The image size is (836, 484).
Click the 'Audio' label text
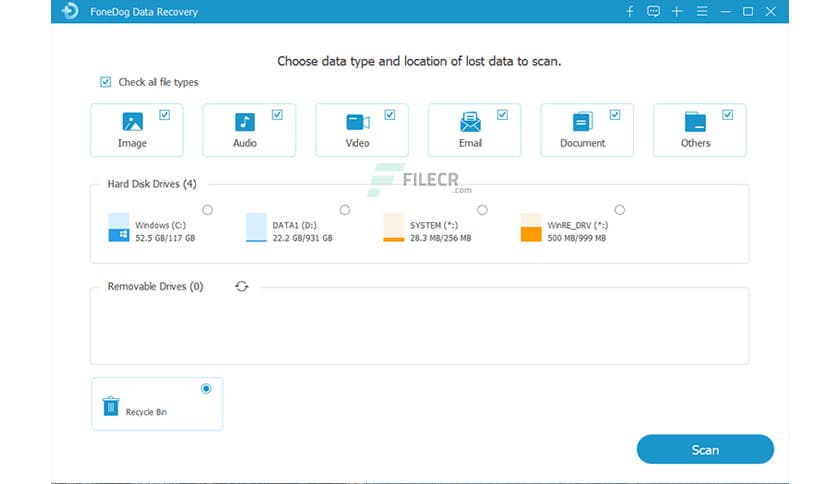click(x=245, y=143)
